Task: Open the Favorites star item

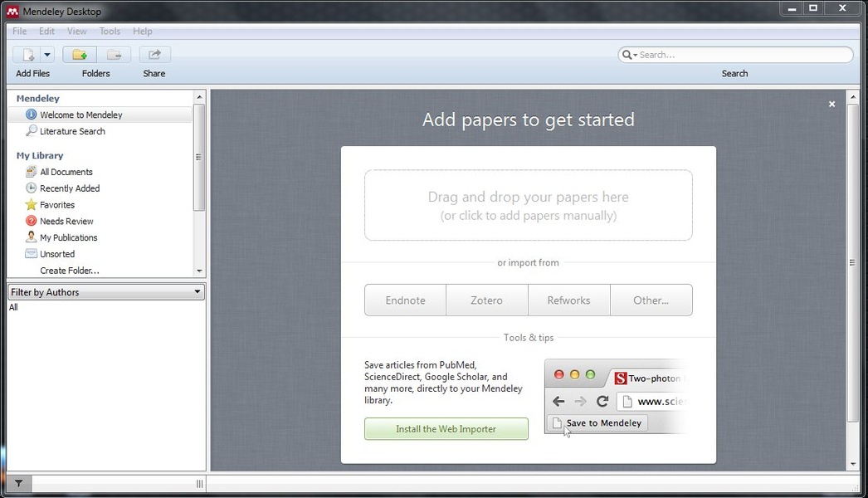Action: [x=57, y=205]
